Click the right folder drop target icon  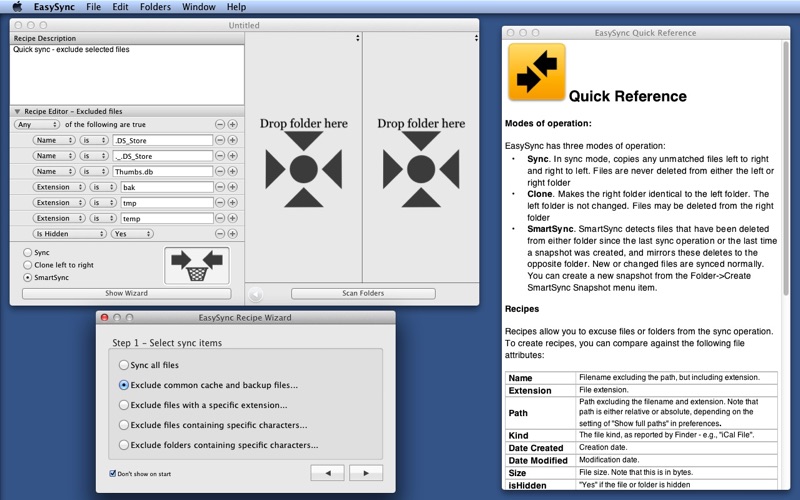point(421,169)
